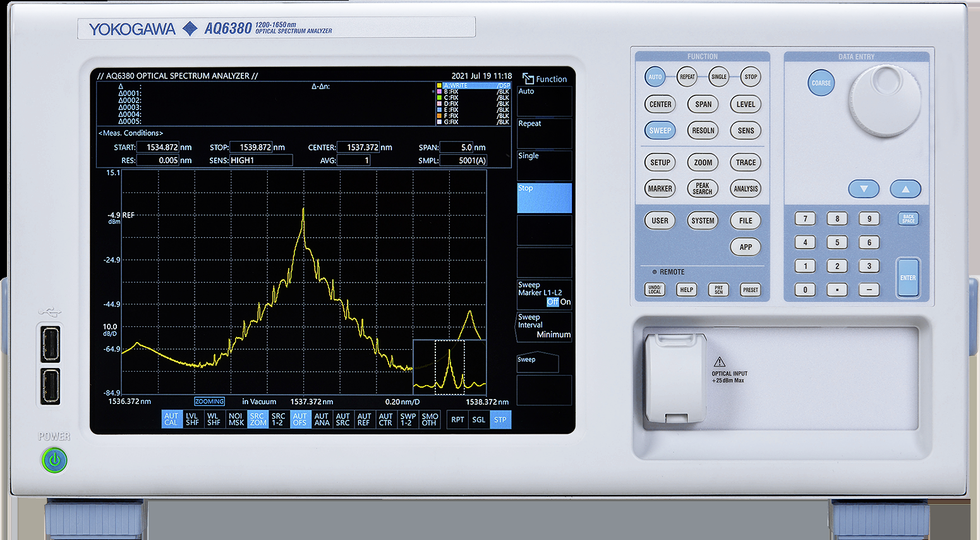Tap the LVL SHF status indicator
This screenshot has height=540, width=980.
click(x=192, y=419)
